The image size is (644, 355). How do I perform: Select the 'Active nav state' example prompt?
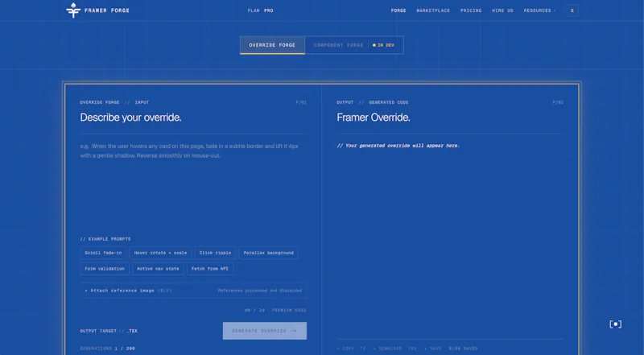(158, 269)
